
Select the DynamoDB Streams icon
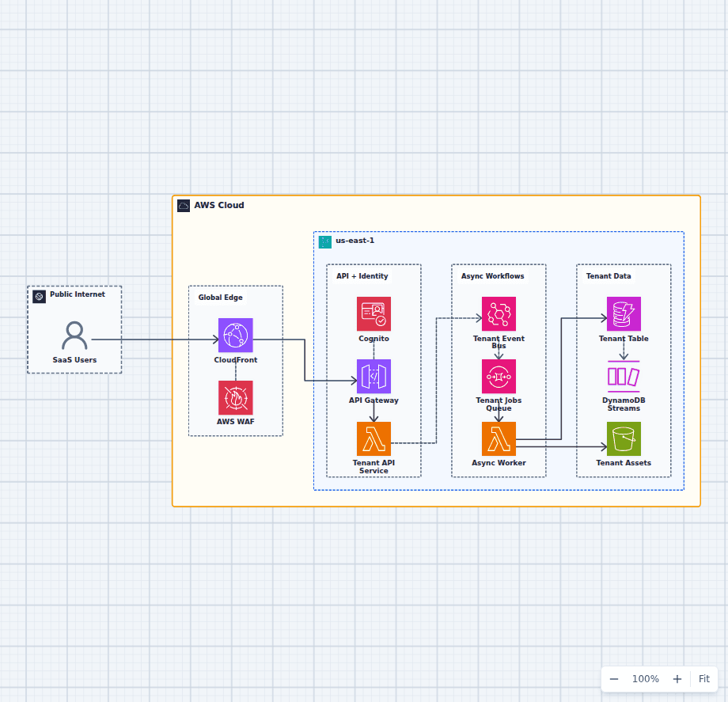[x=624, y=376]
